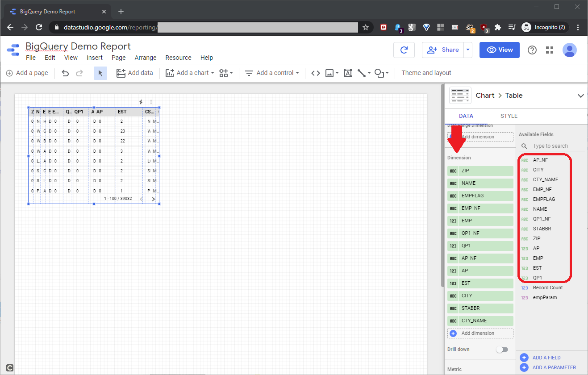
Task: Open the Arrange menu
Action: 146,58
